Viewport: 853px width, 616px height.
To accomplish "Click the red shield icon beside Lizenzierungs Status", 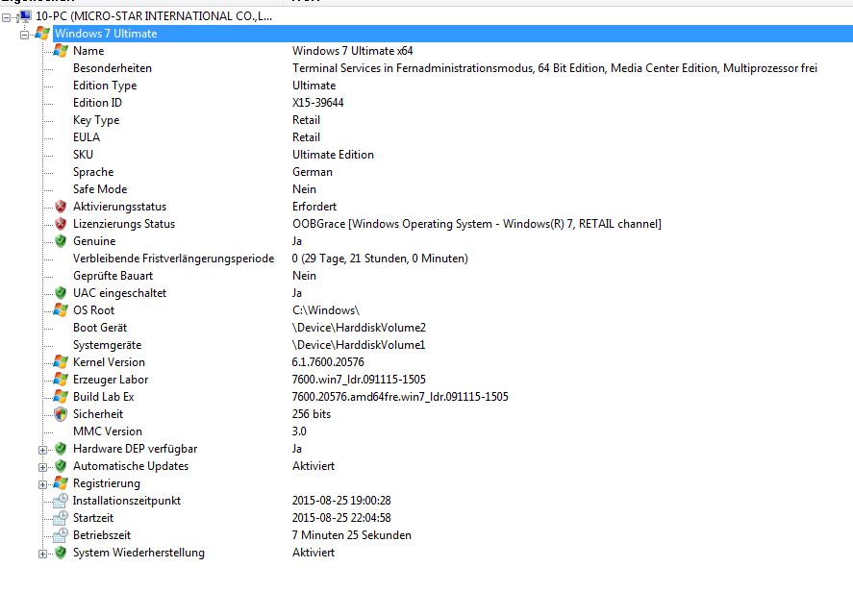I will [x=61, y=224].
